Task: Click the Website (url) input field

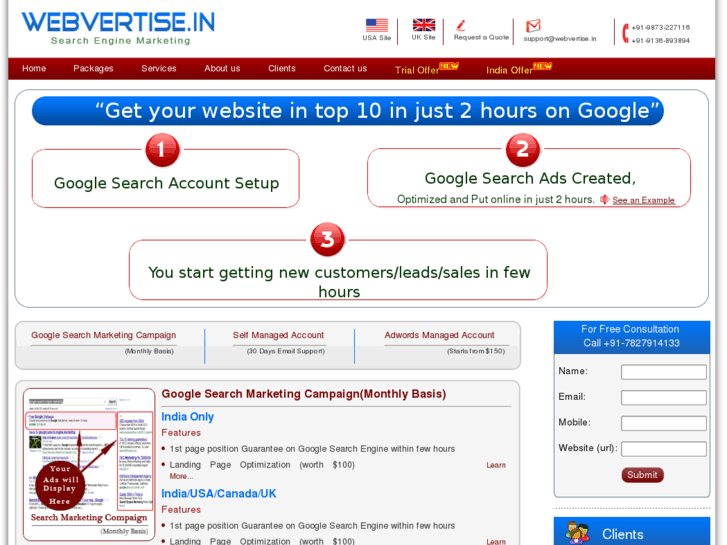Action: [x=663, y=449]
